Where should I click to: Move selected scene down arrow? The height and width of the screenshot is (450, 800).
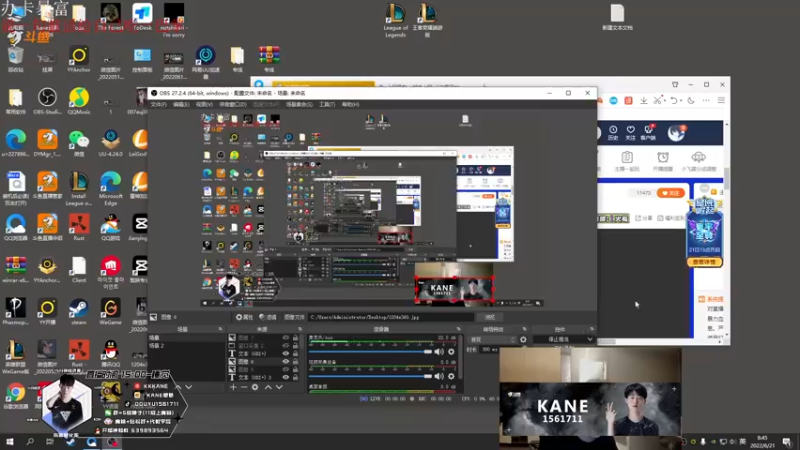tap(189, 387)
